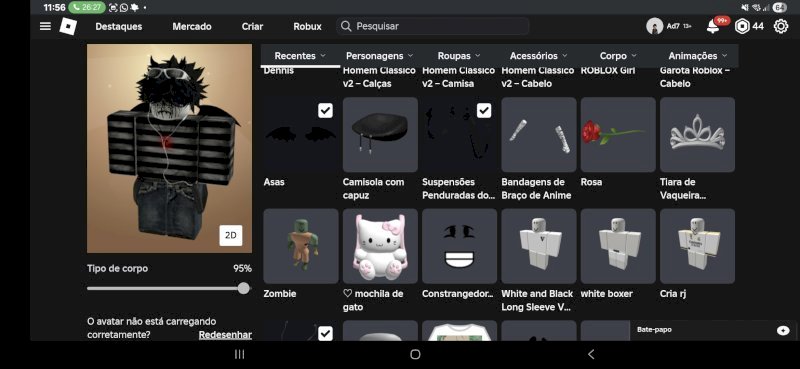Click the Redesenhar link

tap(225, 335)
